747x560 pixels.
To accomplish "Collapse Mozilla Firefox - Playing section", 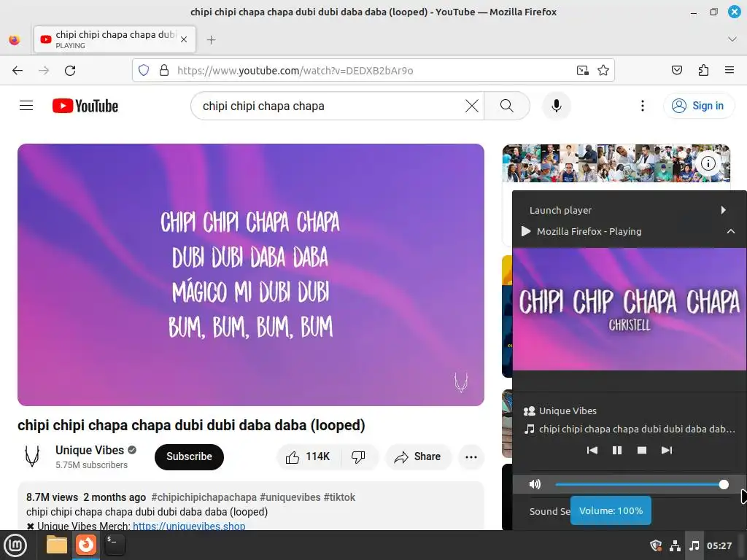I will [x=630, y=231].
